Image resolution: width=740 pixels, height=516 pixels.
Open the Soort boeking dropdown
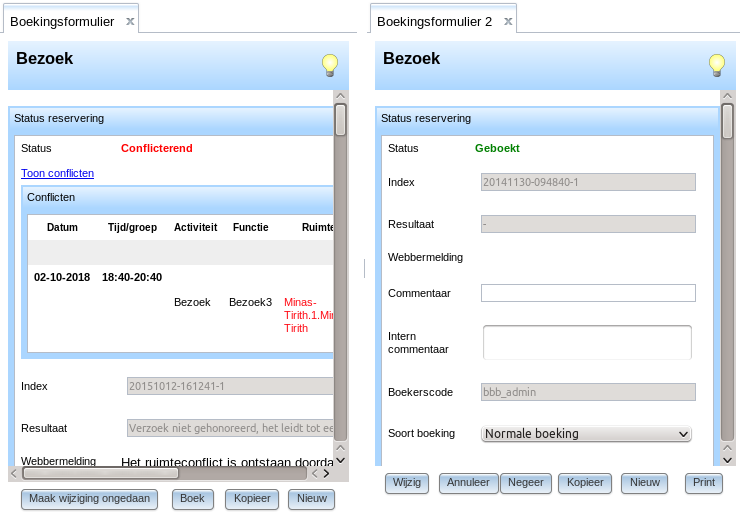(x=586, y=434)
